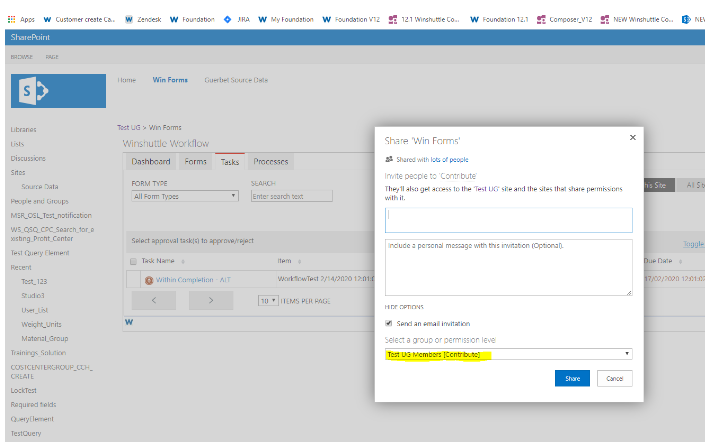712x447 pixels.
Task: Open MSR_OSL_Test_notification in sidebar
Action: tap(51, 215)
